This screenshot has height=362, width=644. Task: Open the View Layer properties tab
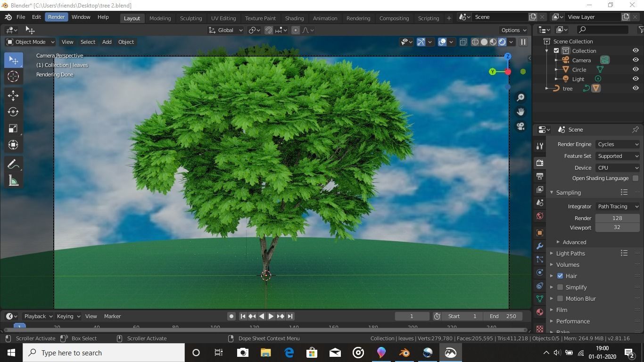[x=540, y=189]
